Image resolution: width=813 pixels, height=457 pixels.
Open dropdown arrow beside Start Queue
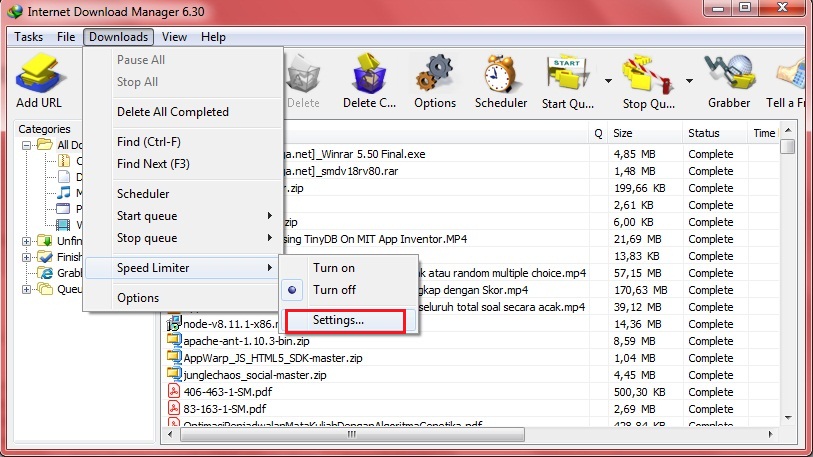click(x=608, y=80)
